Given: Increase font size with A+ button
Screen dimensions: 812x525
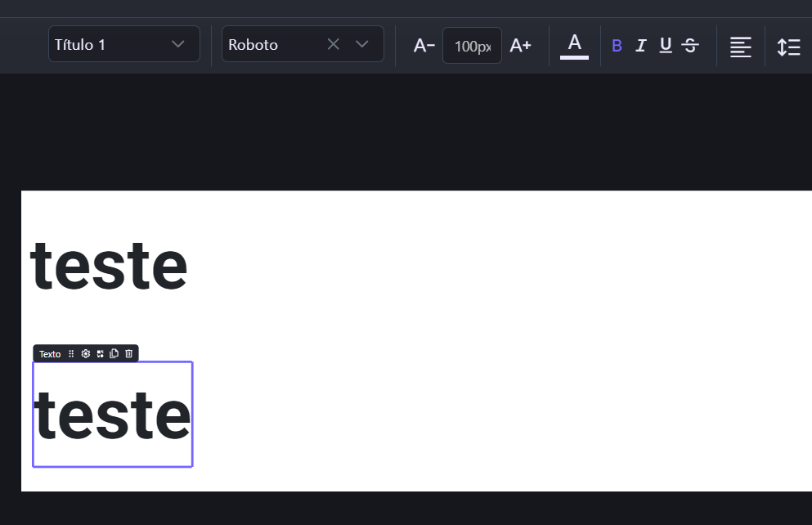Looking at the screenshot, I should 521,46.
